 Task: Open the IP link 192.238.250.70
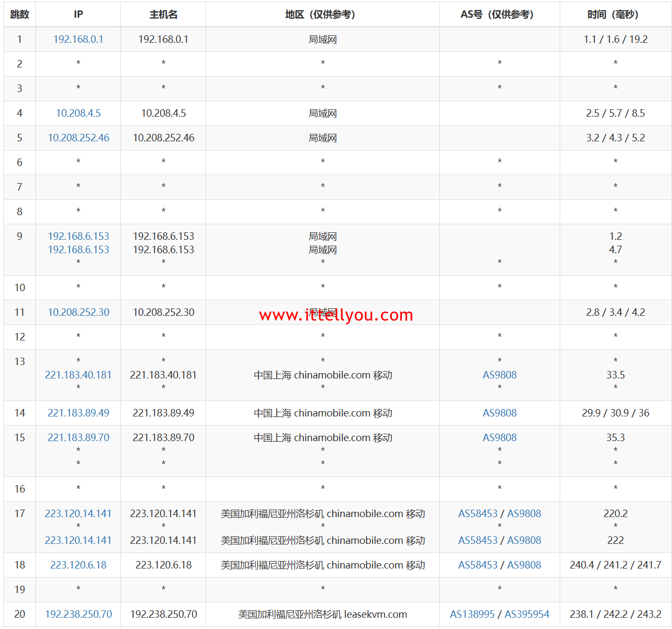click(x=78, y=614)
